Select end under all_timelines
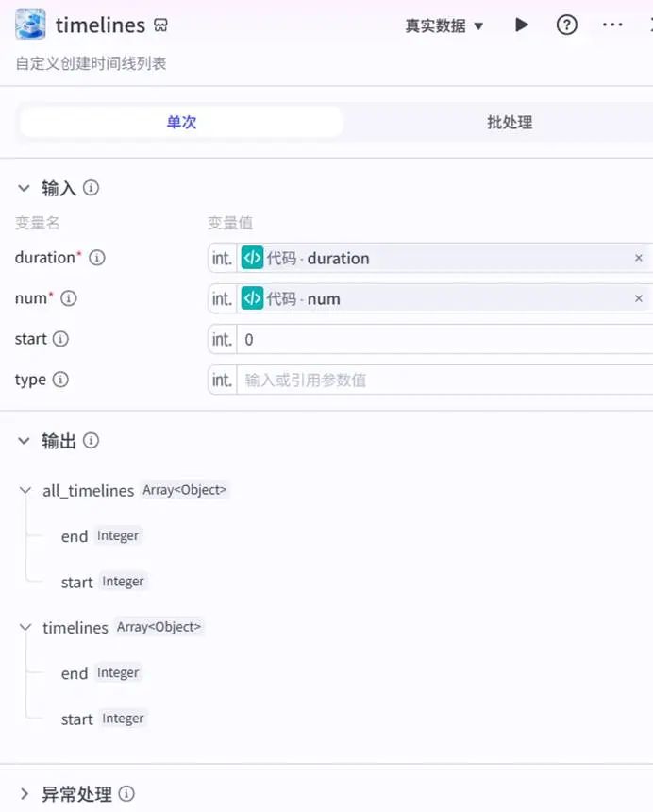This screenshot has height=812, width=653. (75, 536)
